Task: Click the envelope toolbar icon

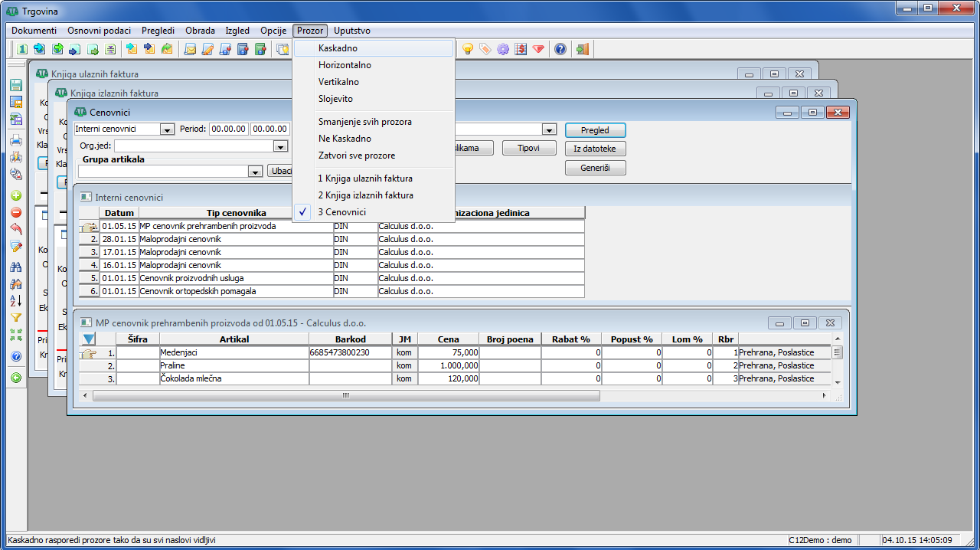Action: coord(190,49)
